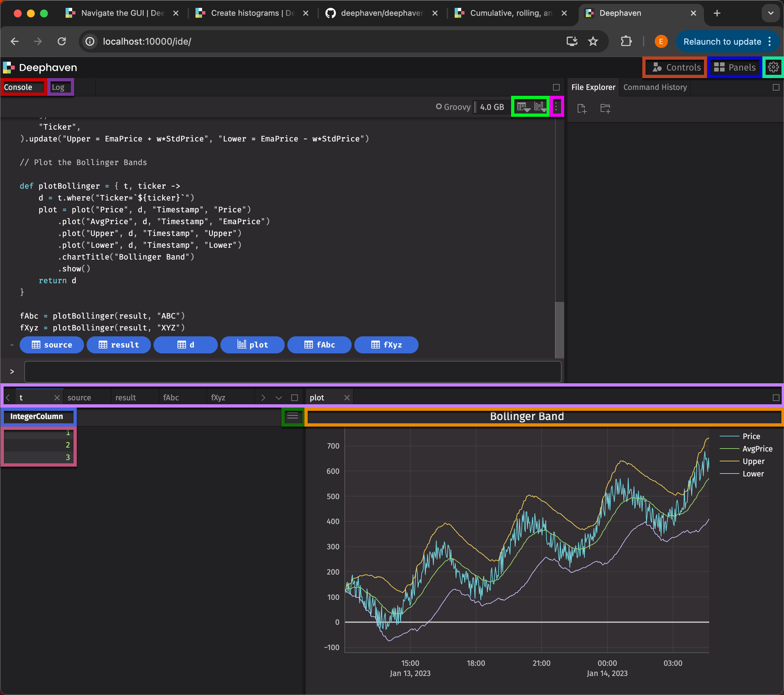Click the Deephaven logo
The height and width of the screenshot is (695, 784).
pos(9,67)
